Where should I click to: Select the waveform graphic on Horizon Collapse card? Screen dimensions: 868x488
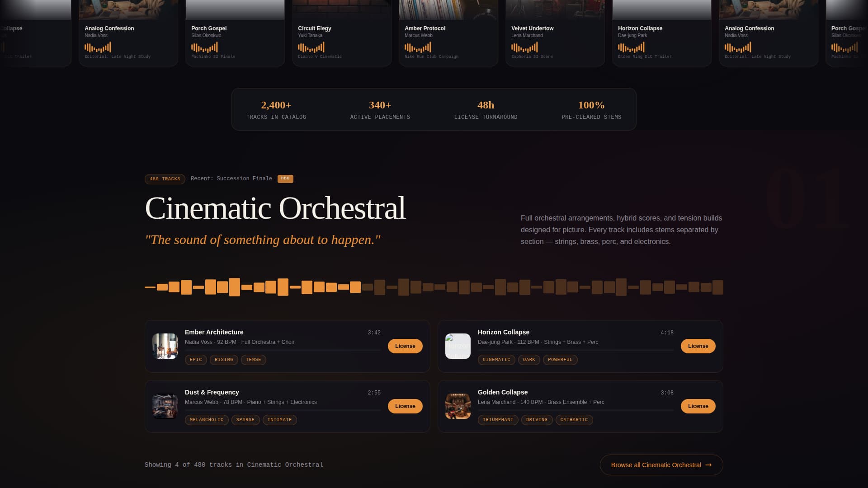pyautogui.click(x=630, y=47)
